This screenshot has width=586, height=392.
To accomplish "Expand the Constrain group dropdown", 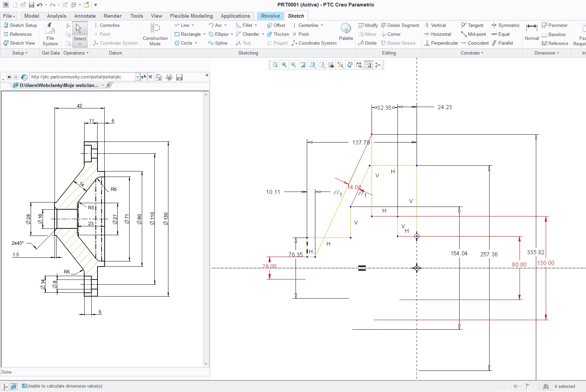I will (472, 53).
